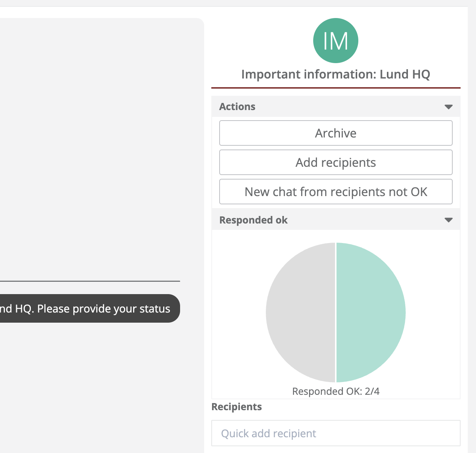Click the "Important information: Lund HQ" title
Screen dimensions: 476x453
(x=335, y=74)
